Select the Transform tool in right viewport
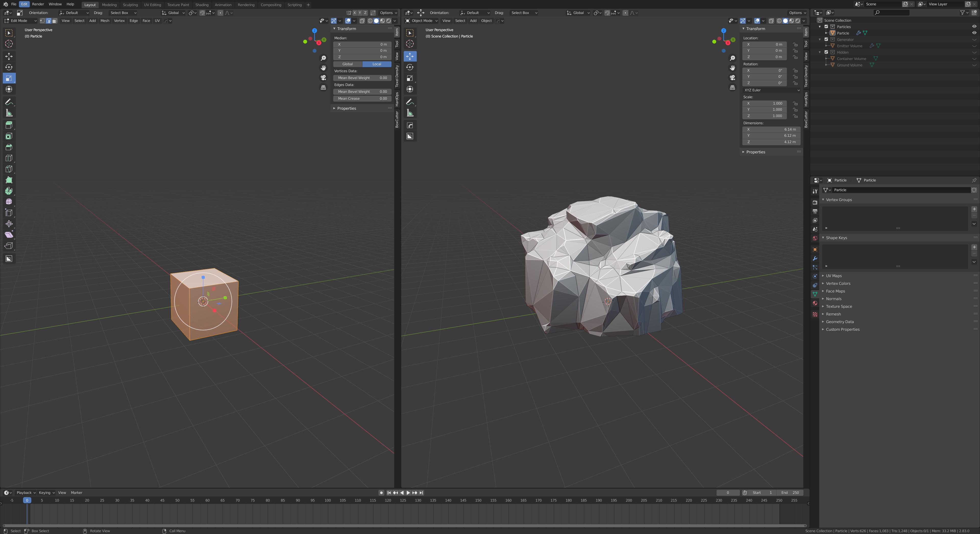 point(410,89)
